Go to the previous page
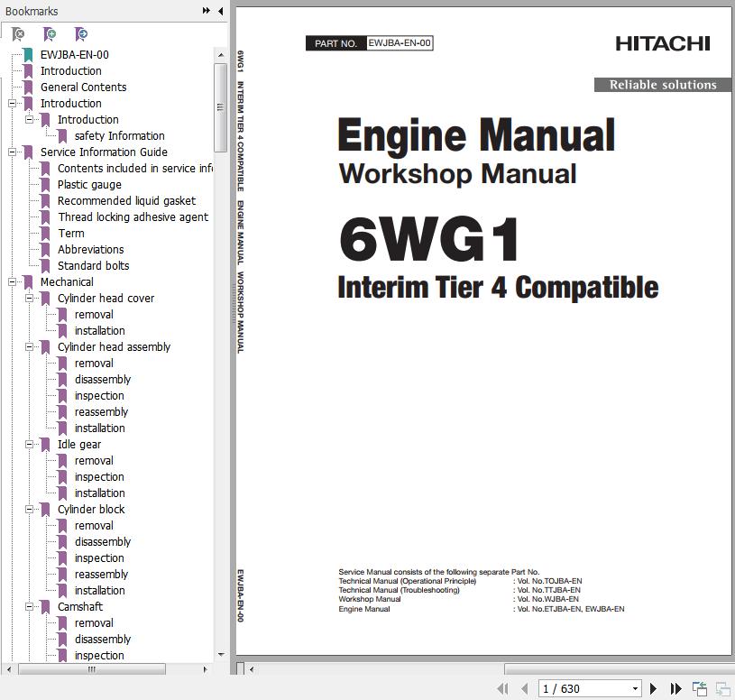The height and width of the screenshot is (700, 735). coord(525,689)
